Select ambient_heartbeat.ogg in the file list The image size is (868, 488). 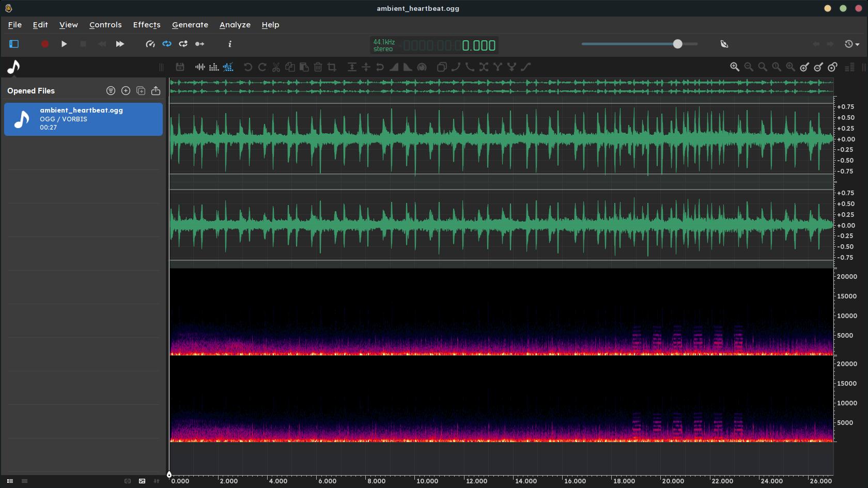pyautogui.click(x=83, y=119)
